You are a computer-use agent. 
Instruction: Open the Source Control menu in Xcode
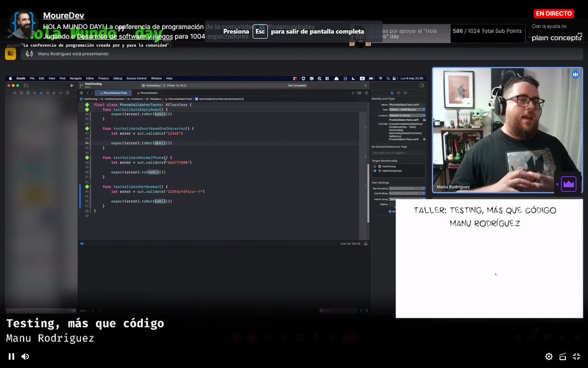click(137, 79)
